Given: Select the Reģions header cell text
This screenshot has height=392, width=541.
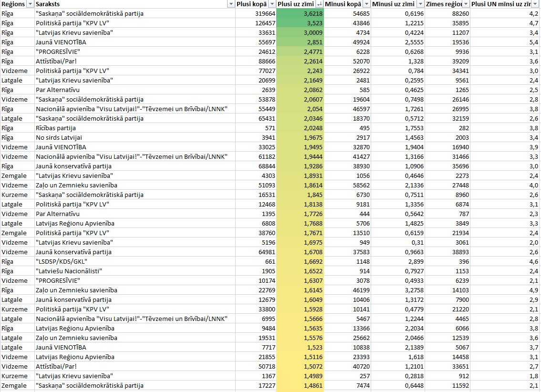Looking at the screenshot, I should coord(13,4).
